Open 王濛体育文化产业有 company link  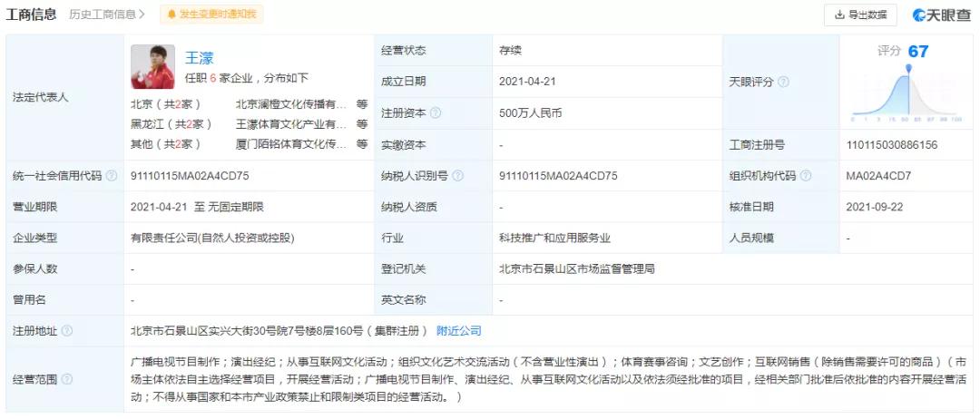[290, 123]
